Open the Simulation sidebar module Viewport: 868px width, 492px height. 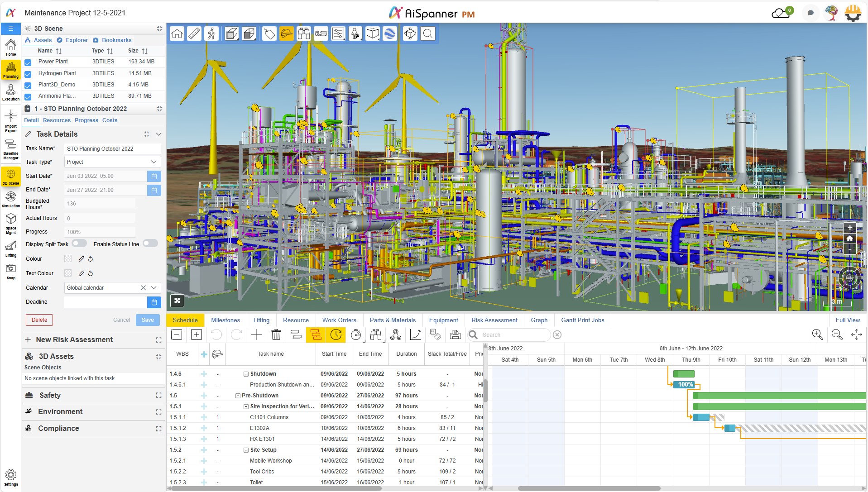11,199
